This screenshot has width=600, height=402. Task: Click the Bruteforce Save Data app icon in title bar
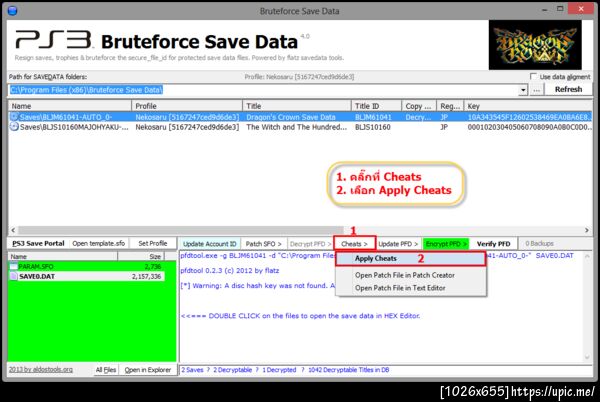point(12,11)
